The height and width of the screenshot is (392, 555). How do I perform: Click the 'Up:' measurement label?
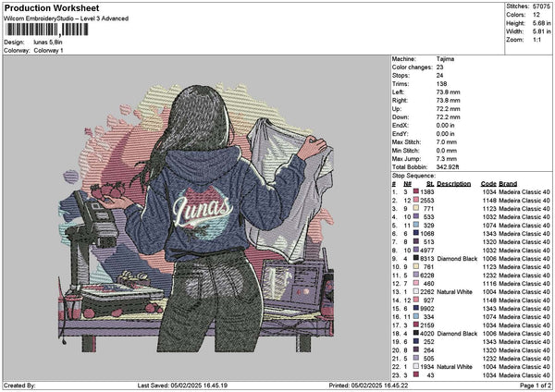click(x=397, y=108)
